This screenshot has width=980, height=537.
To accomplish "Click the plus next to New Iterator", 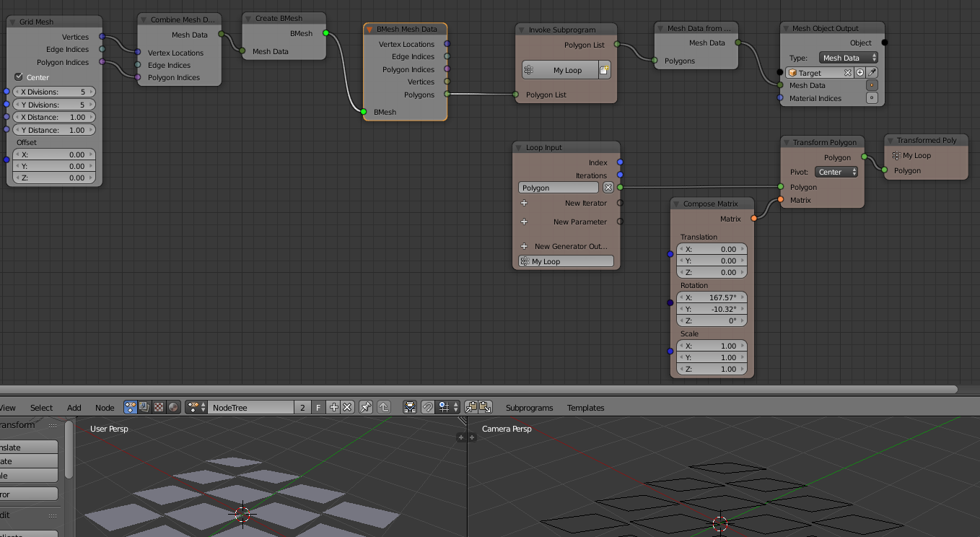I will pyautogui.click(x=525, y=204).
